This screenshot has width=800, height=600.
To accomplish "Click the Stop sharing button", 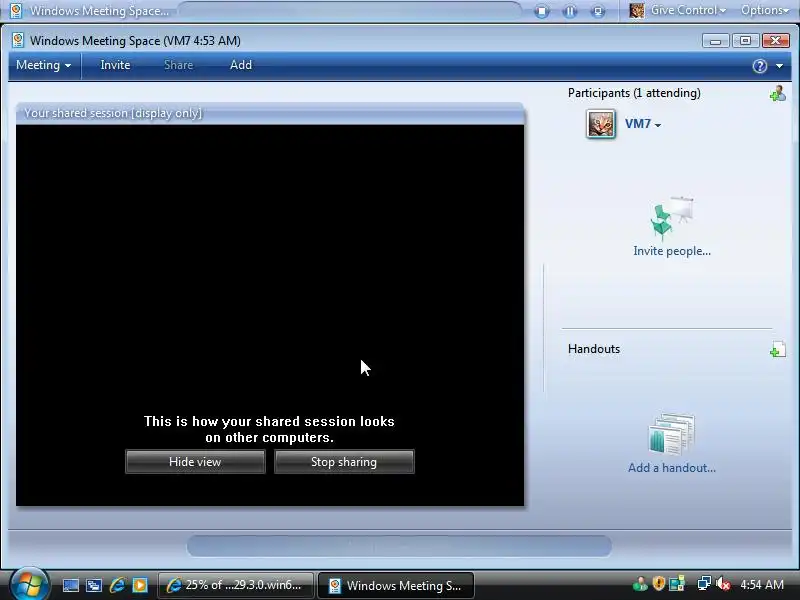I will coord(344,462).
